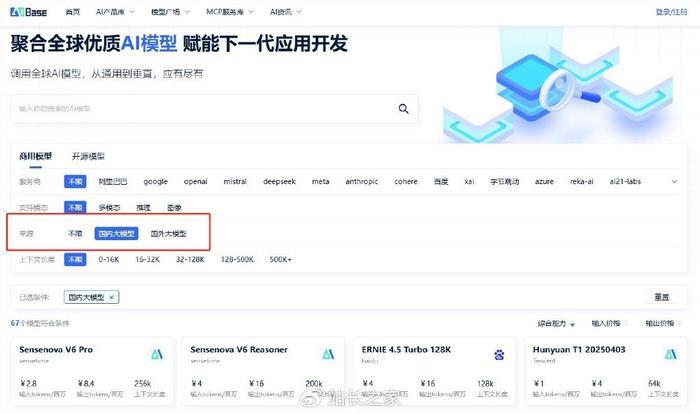Screen dimensions: 700x414
Task: Select the 16-32K context length
Action: point(147,259)
